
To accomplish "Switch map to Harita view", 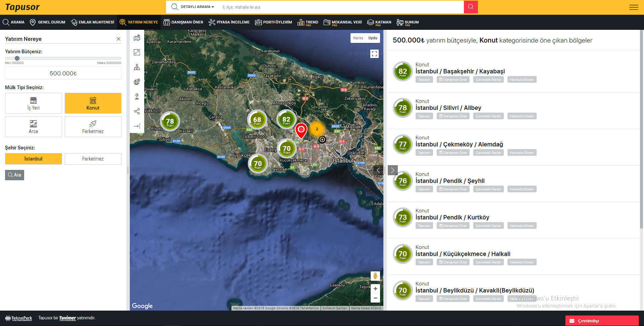I will point(358,38).
